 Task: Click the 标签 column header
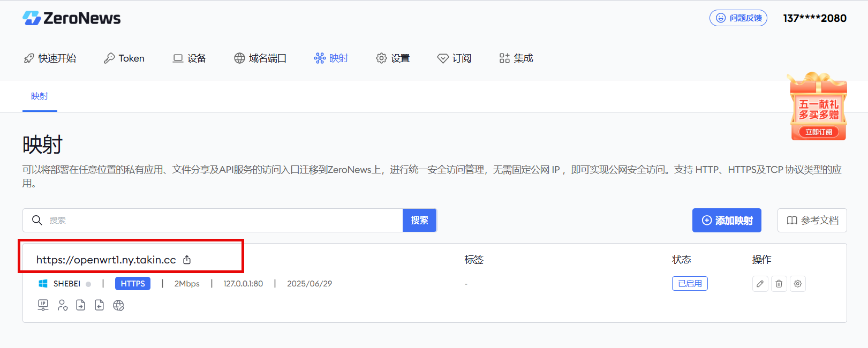click(x=474, y=260)
